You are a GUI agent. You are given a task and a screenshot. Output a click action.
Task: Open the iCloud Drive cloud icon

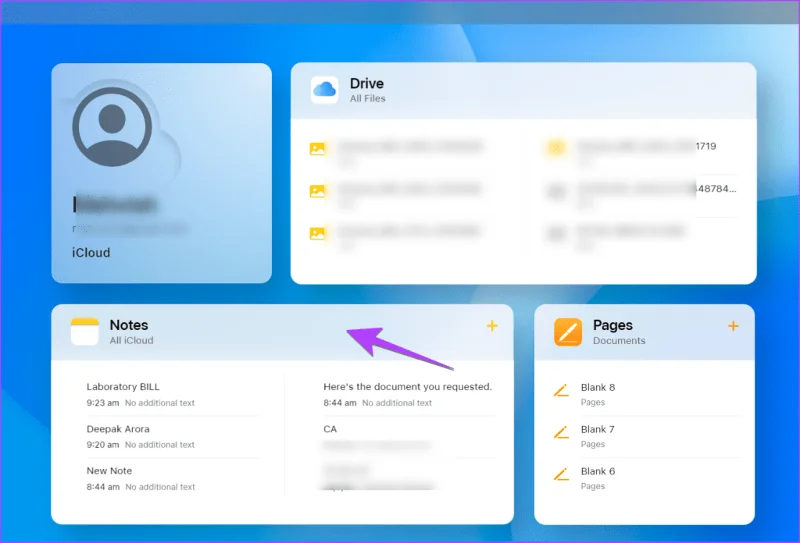(324, 90)
